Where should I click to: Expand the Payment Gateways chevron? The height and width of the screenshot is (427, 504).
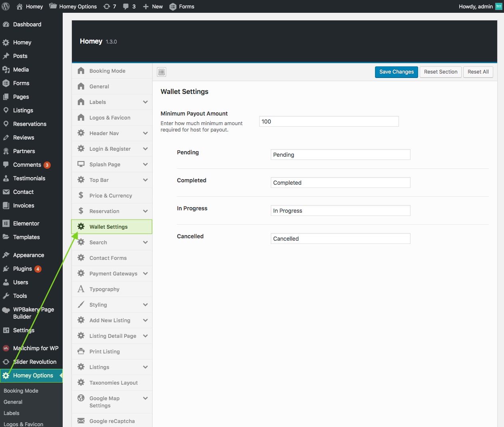point(145,273)
